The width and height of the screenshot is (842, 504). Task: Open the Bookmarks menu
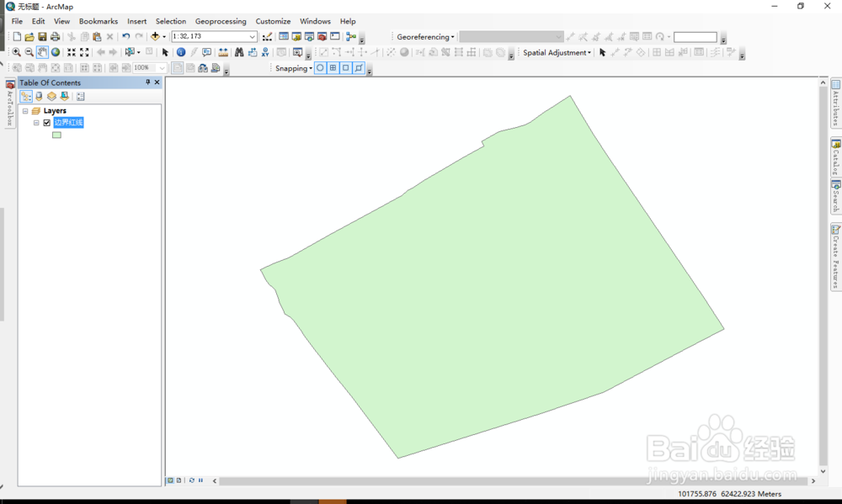[x=99, y=22]
